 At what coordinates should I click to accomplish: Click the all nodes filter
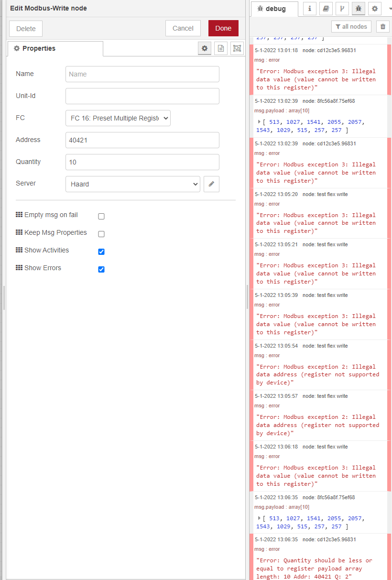pyautogui.click(x=351, y=26)
